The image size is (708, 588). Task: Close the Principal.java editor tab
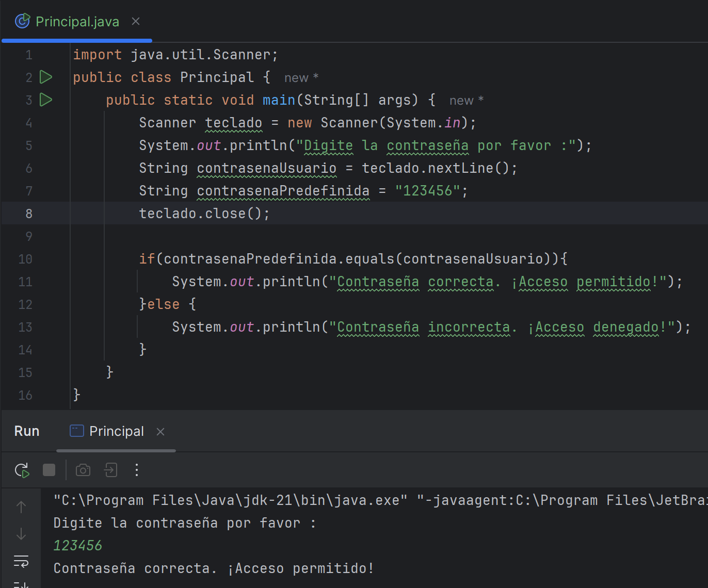point(136,21)
